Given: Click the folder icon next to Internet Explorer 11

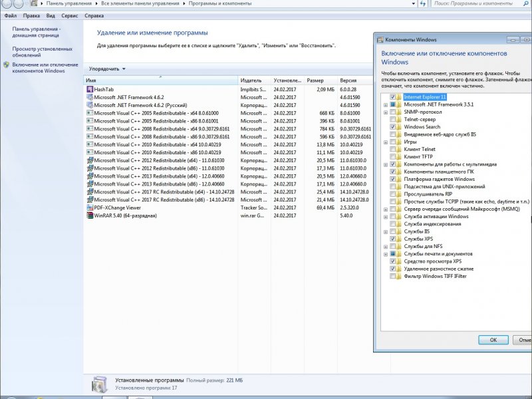Looking at the screenshot, I should (x=399, y=97).
